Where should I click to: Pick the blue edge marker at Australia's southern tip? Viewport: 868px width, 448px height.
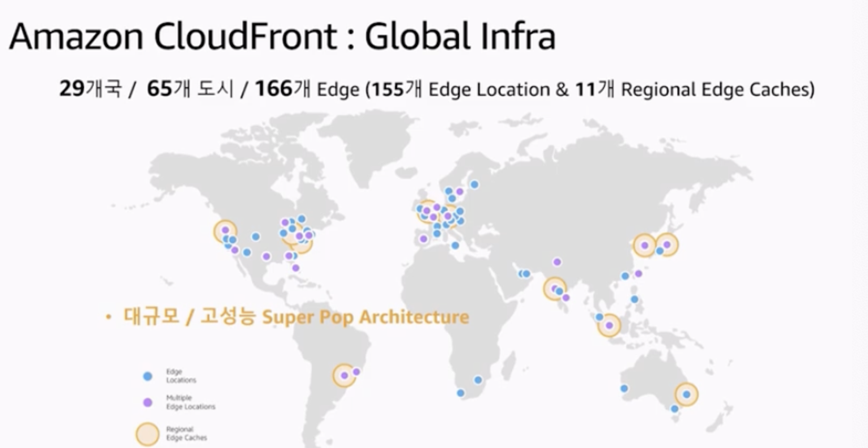674,409
